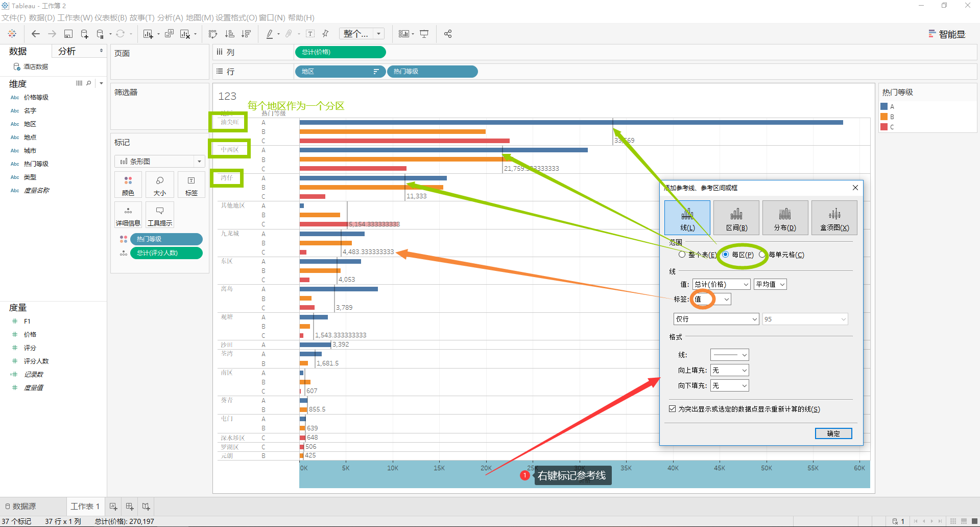Viewport: 980px width, 527px height.
Task: Open the 平均值 aggregation dropdown
Action: [770, 284]
